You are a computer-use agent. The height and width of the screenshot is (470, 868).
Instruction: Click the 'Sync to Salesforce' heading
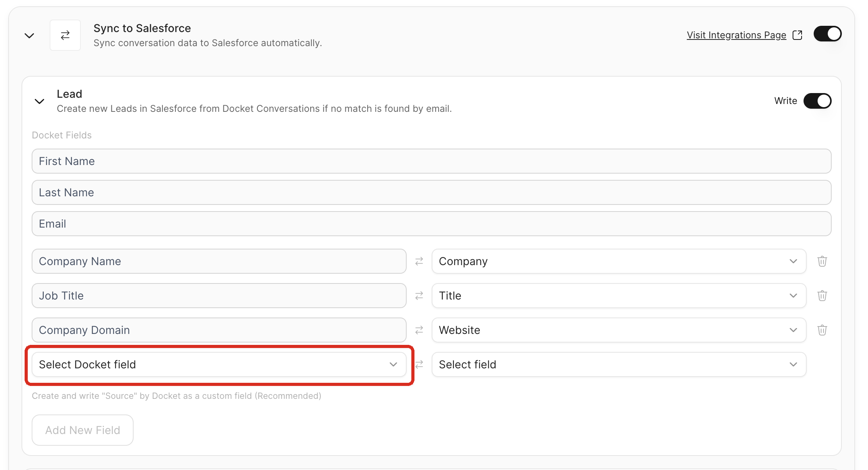pos(142,28)
